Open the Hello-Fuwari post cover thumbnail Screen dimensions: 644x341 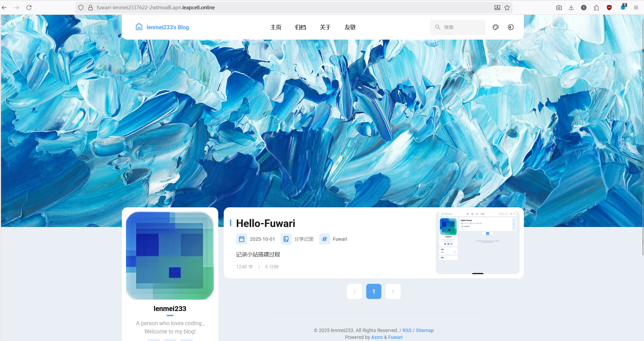click(477, 243)
